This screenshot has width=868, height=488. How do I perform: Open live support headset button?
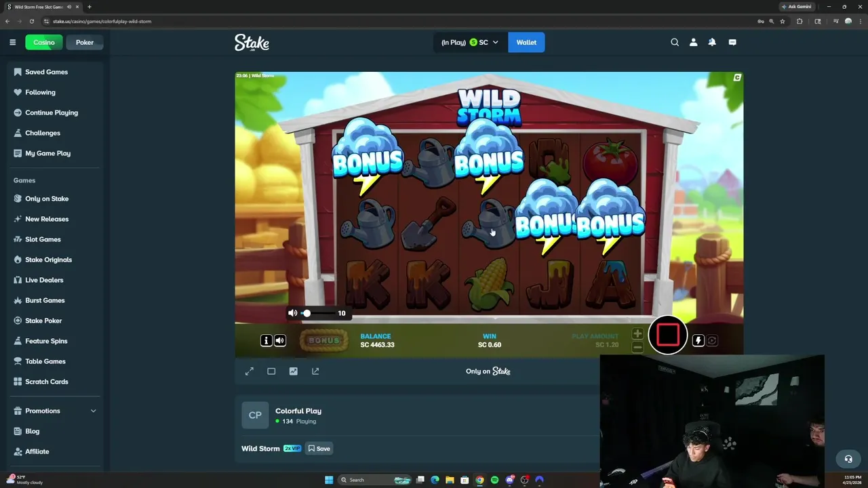pyautogui.click(x=848, y=459)
